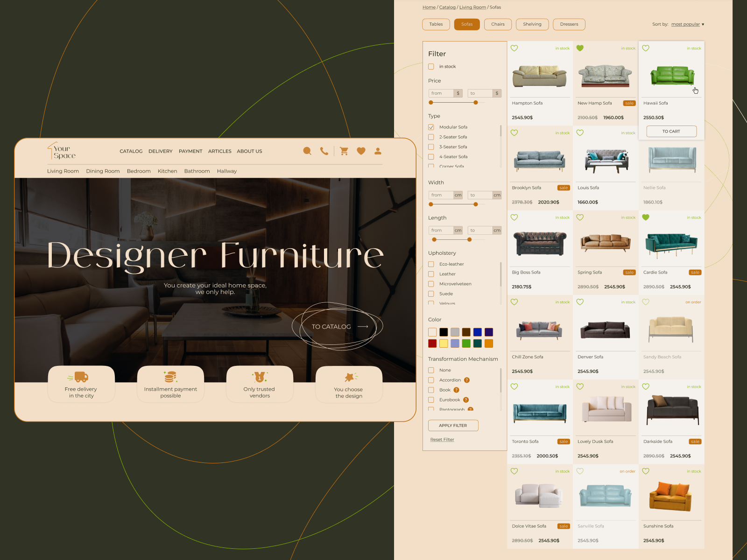The height and width of the screenshot is (560, 747).
Task: Check the Microvelveteen upholstery checkbox
Action: pyautogui.click(x=431, y=284)
